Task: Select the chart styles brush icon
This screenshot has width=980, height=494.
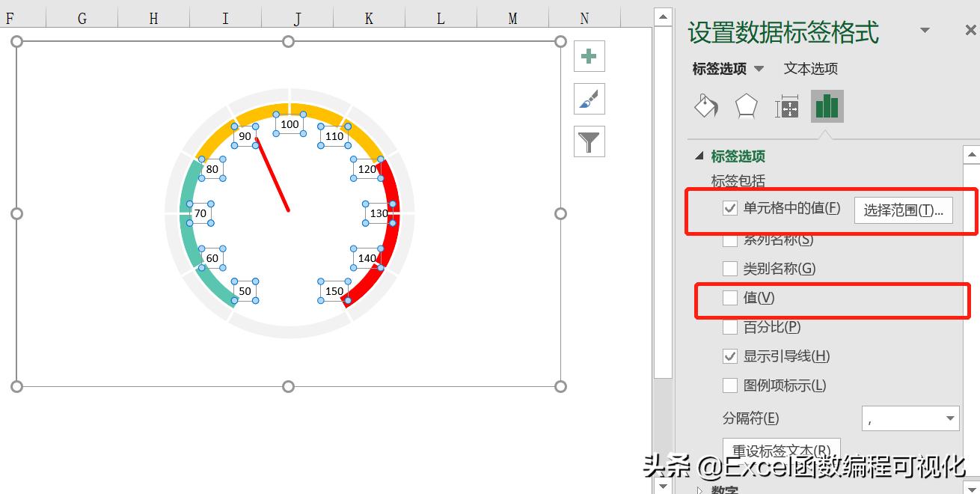Action: [589, 98]
